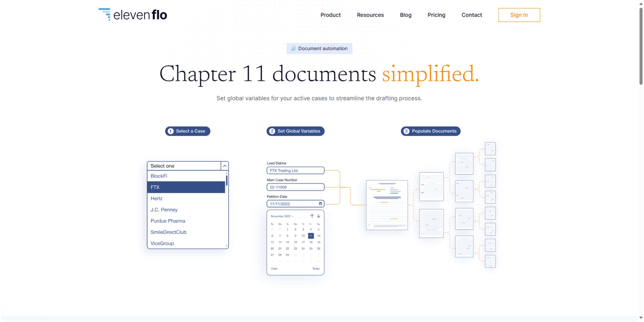Select BlockFi from the case dropdown
The height and width of the screenshot is (322, 644).
pos(185,176)
